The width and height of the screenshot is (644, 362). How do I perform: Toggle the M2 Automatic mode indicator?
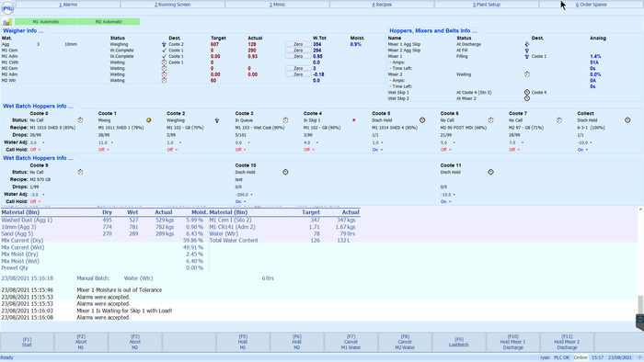pyautogui.click(x=109, y=22)
